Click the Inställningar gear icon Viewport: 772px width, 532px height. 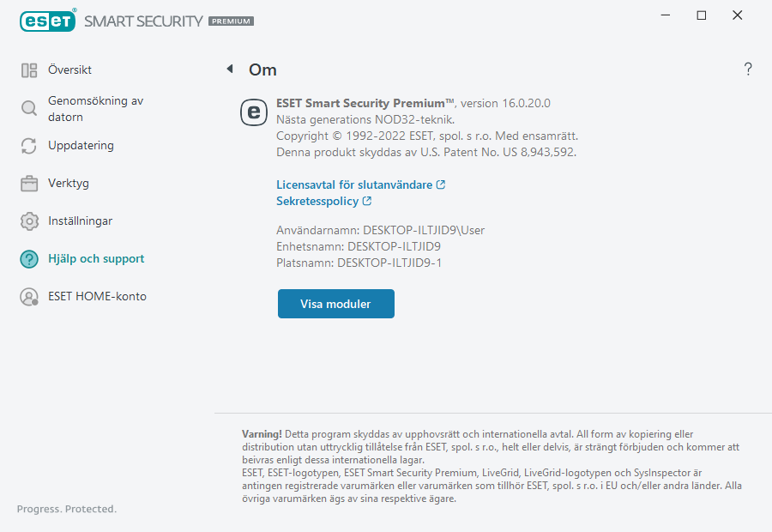coord(29,221)
